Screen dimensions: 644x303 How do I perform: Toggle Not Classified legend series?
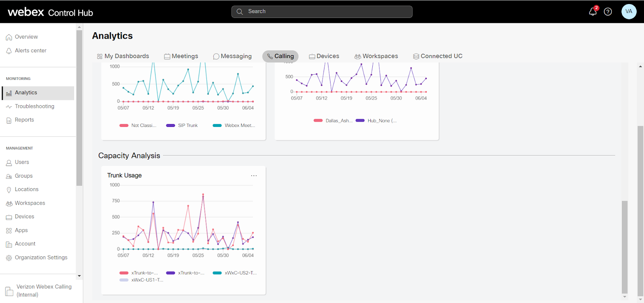pyautogui.click(x=138, y=125)
